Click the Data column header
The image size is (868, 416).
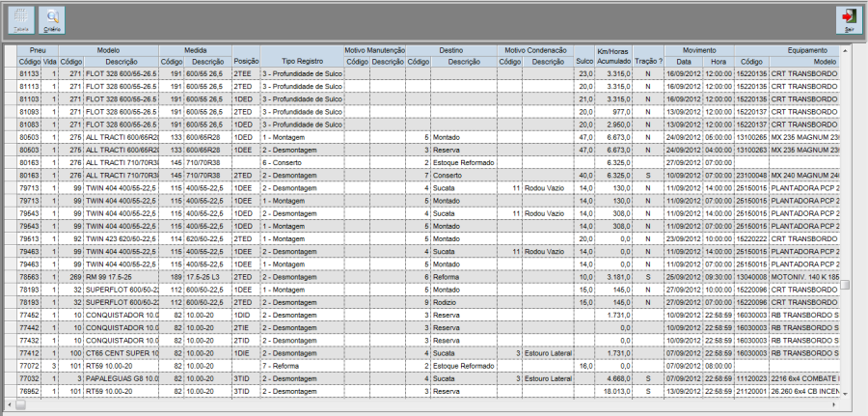click(x=684, y=62)
